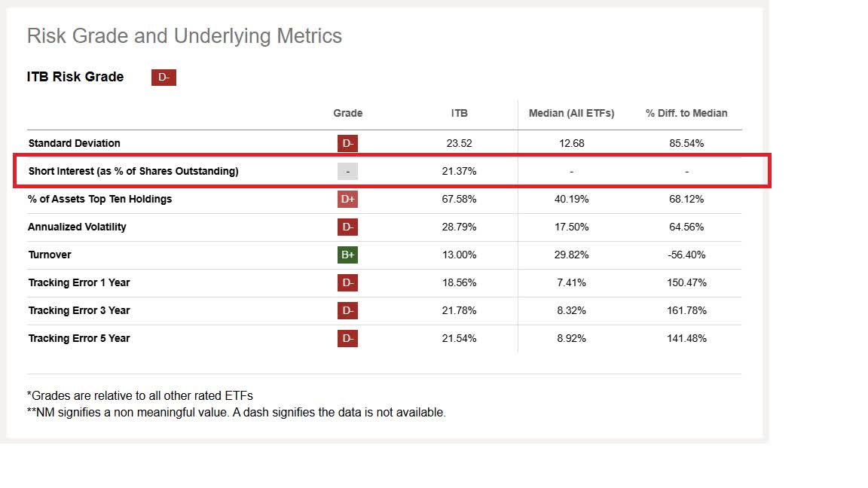This screenshot has width=868, height=488.
Task: Click the ITB Risk Grade D- badge
Action: pyautogui.click(x=164, y=77)
